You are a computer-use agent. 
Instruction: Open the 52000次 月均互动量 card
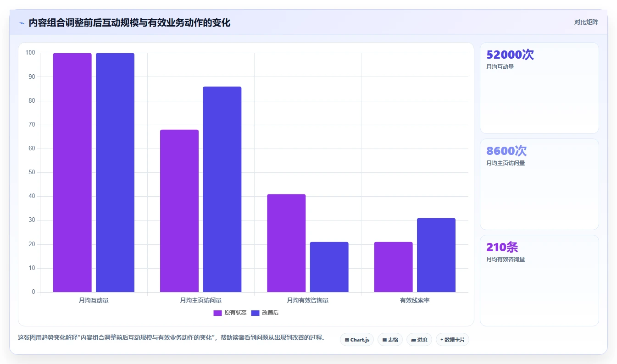coord(539,88)
